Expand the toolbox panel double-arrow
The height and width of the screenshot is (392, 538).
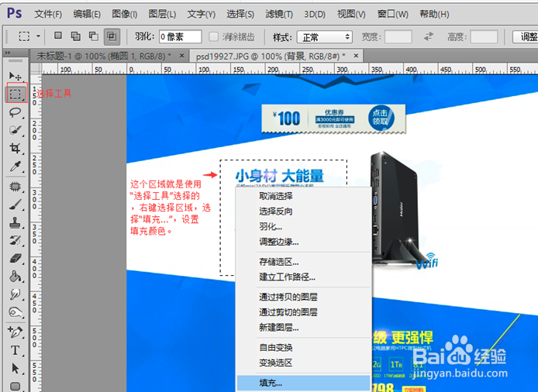(8, 53)
